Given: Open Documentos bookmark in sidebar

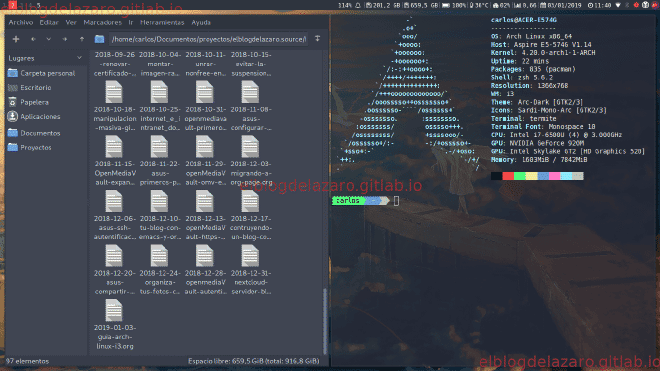Looking at the screenshot, I should 35,133.
